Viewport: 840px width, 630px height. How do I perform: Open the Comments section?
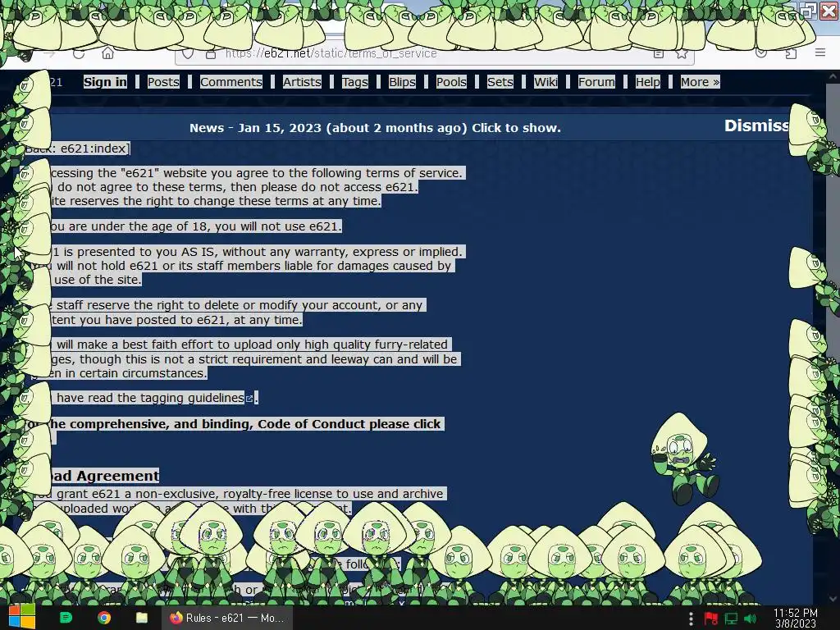[231, 82]
